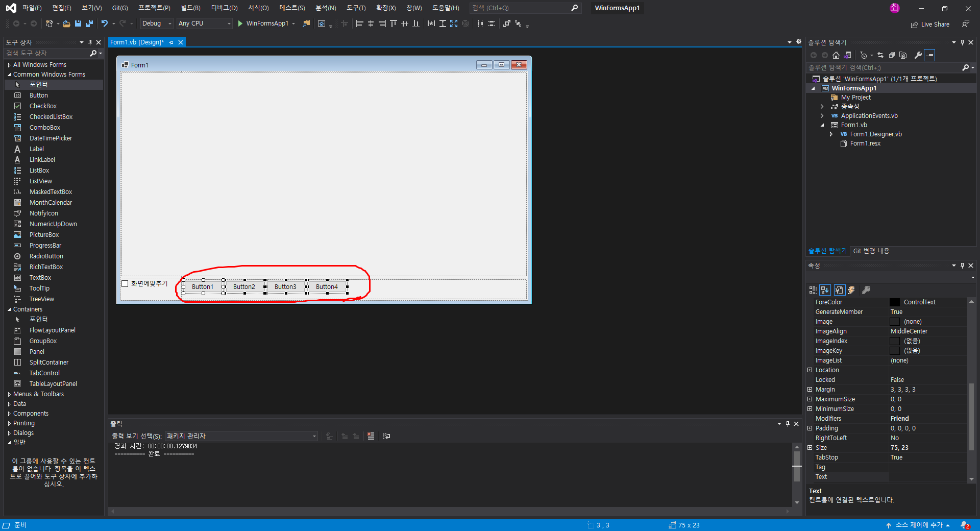Viewport: 980px width, 531px height.
Task: Open the 파일(F) menu
Action: tap(32, 8)
